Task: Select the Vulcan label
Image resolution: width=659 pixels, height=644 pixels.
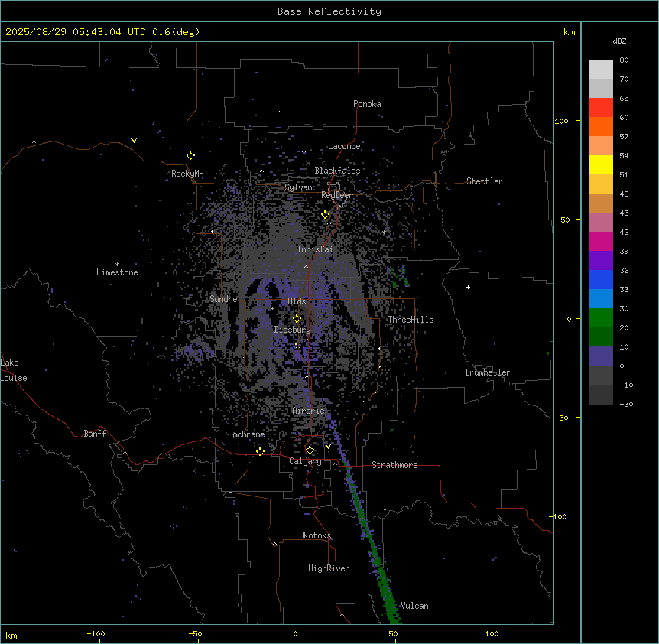Action: click(x=415, y=606)
